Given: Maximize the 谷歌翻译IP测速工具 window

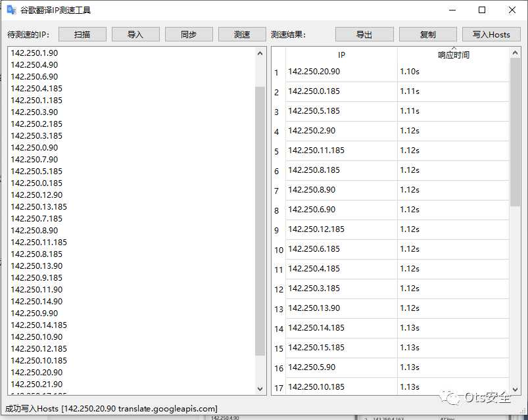Looking at the screenshot, I should (x=482, y=10).
